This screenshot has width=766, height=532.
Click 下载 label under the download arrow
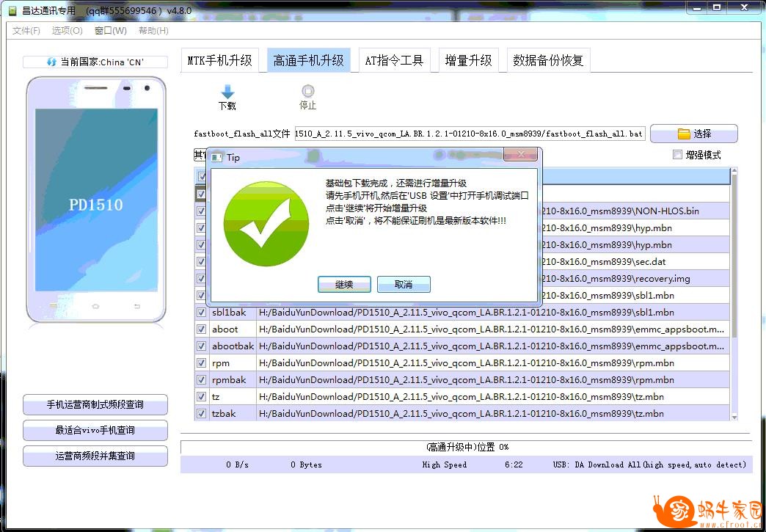coord(227,106)
